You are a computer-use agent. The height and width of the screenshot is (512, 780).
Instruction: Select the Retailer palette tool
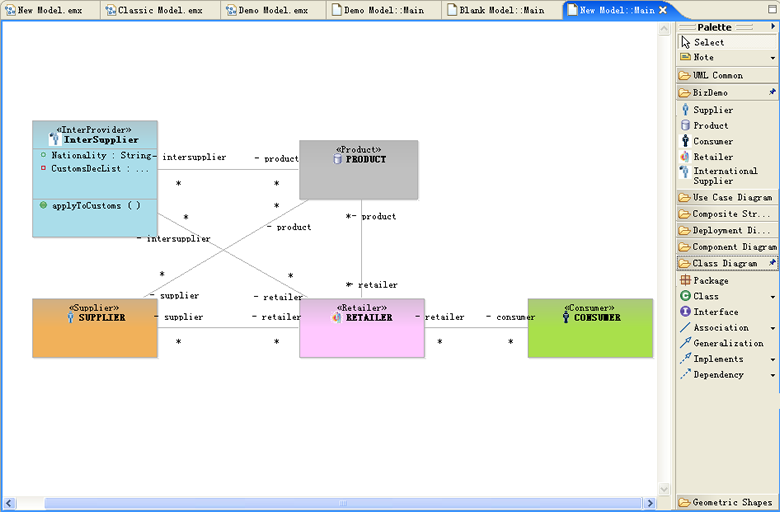[x=712, y=157]
